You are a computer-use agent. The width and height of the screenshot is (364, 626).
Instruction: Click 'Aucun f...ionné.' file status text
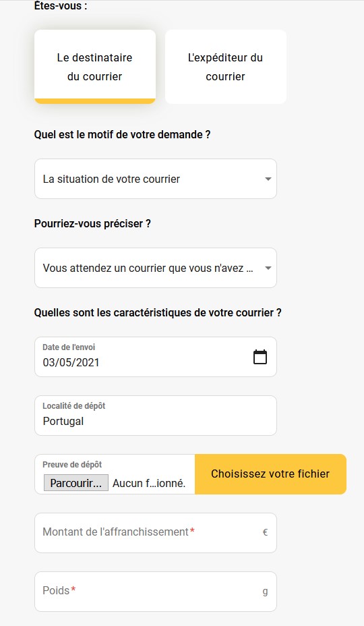pos(149,483)
